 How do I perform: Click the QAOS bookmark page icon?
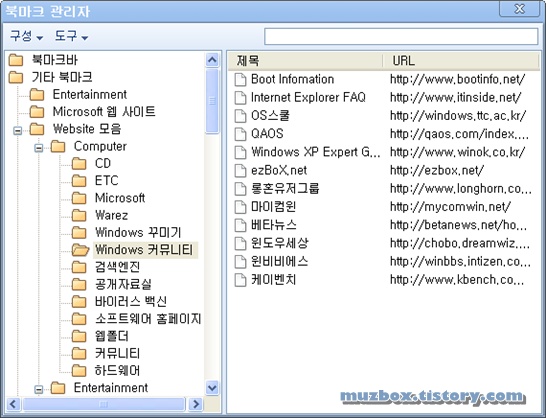[x=240, y=134]
